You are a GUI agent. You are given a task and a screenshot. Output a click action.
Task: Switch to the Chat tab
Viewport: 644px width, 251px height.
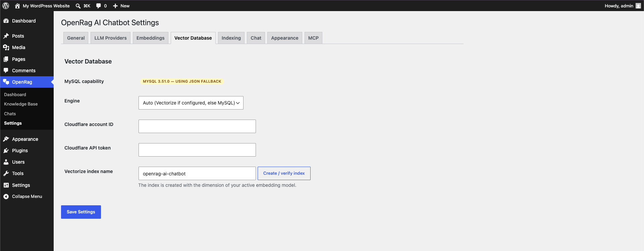click(x=256, y=38)
